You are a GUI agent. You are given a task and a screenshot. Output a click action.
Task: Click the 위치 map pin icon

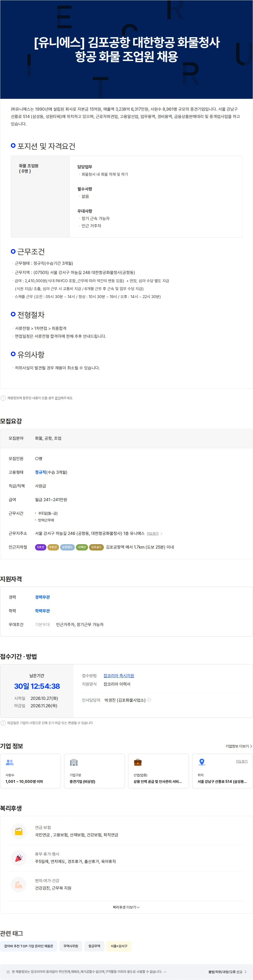tap(202, 762)
